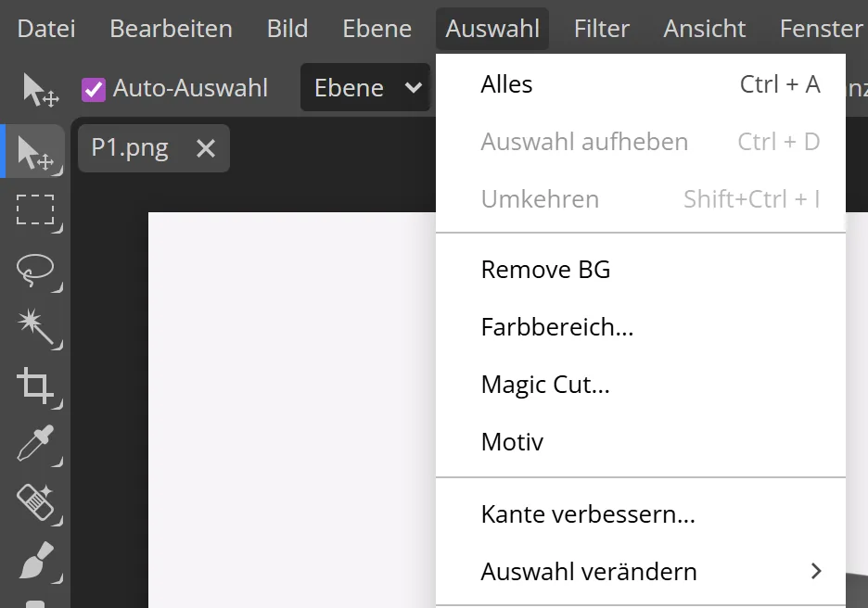This screenshot has width=868, height=608.
Task: Choose Alles from the Auswahl menu
Action: tap(641, 84)
